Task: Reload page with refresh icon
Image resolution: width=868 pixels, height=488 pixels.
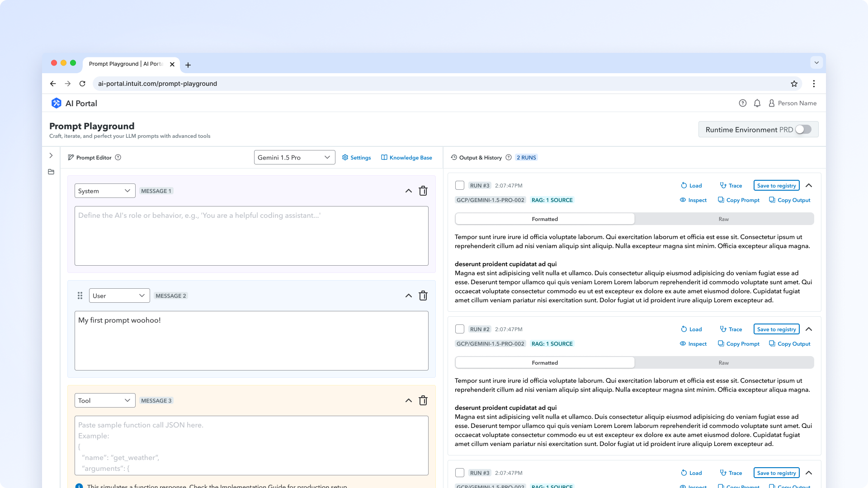Action: point(82,84)
